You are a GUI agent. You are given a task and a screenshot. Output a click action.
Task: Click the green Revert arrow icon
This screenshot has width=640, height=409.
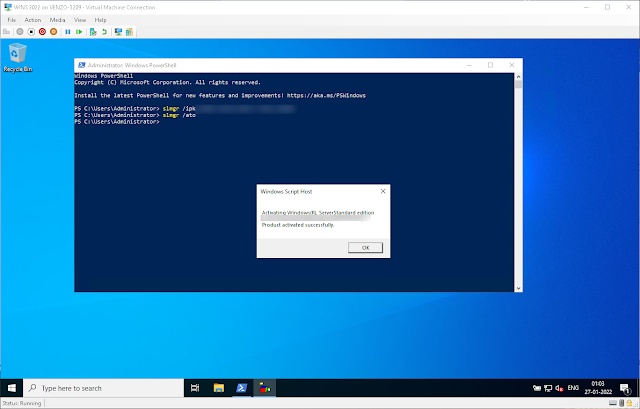(104, 32)
